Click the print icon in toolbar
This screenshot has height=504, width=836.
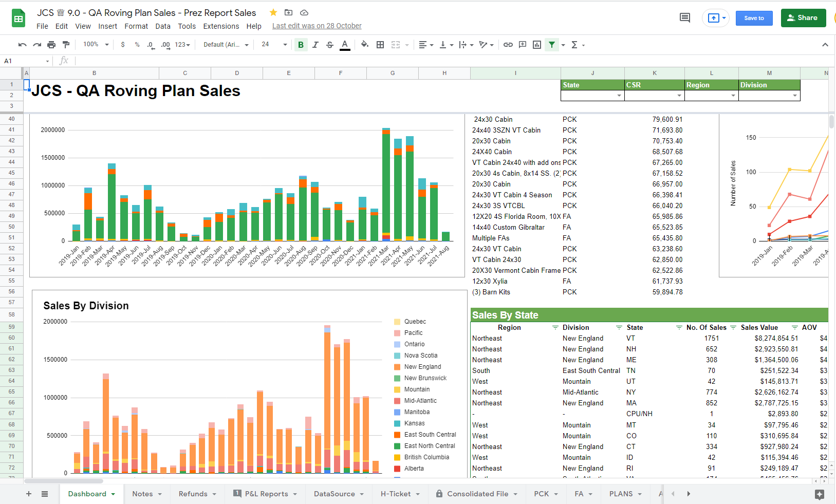point(51,45)
